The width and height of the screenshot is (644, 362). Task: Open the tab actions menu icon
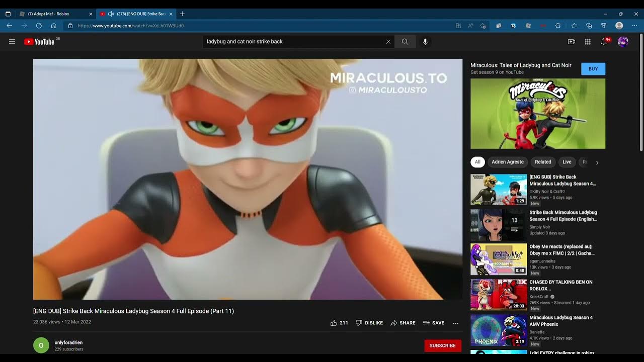[x=8, y=14]
